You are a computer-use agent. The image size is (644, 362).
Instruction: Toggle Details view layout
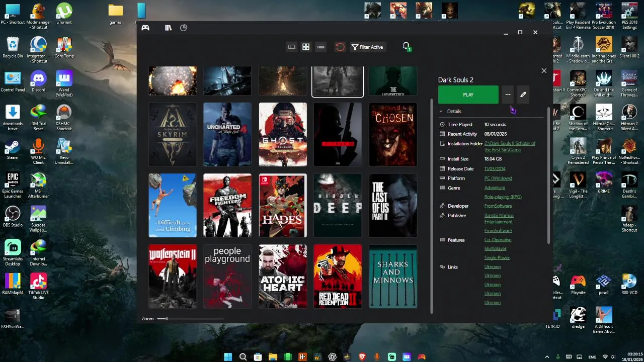point(291,47)
